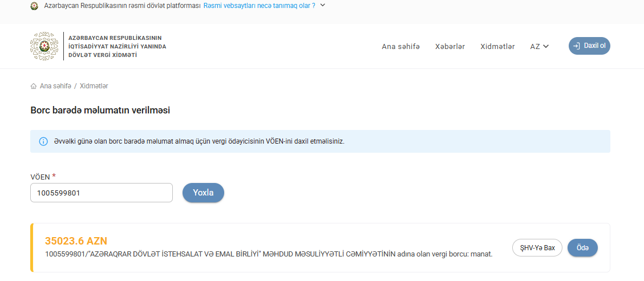Open Xidmətlər in the top navigation
Image resolution: width=644 pixels, height=281 pixels.
(x=497, y=46)
